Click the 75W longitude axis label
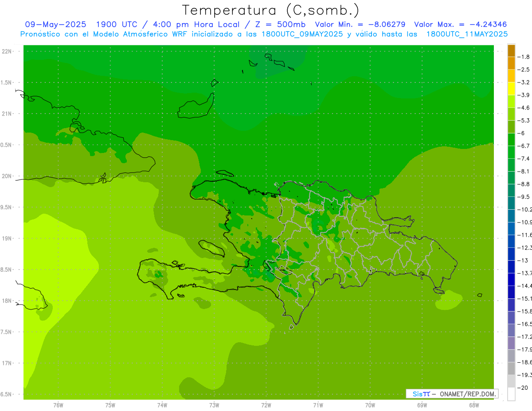This screenshot has width=532, height=411. [110, 405]
